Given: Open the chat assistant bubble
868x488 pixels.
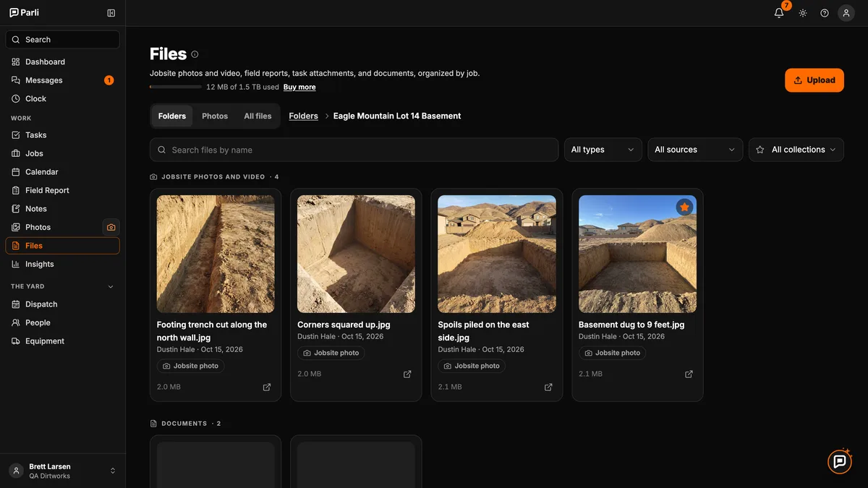Looking at the screenshot, I should (840, 461).
